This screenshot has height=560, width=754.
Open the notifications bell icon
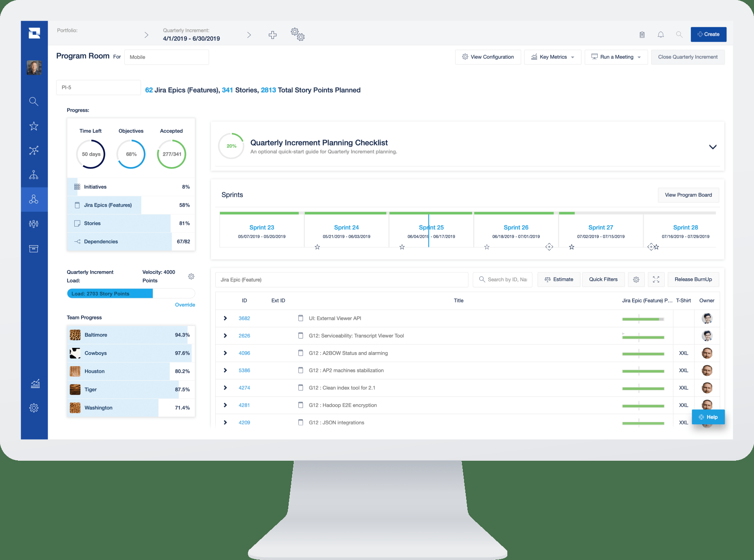pos(661,35)
